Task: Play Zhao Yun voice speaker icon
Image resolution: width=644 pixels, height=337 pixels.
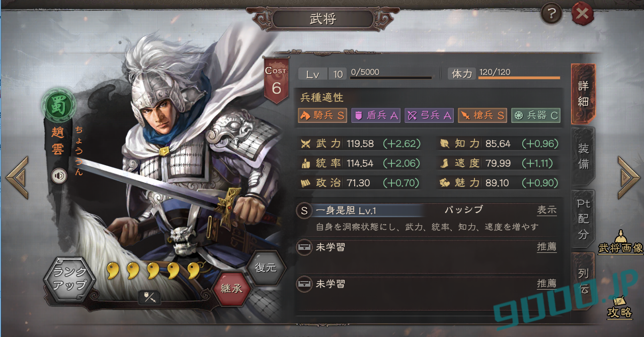Action: tap(59, 175)
